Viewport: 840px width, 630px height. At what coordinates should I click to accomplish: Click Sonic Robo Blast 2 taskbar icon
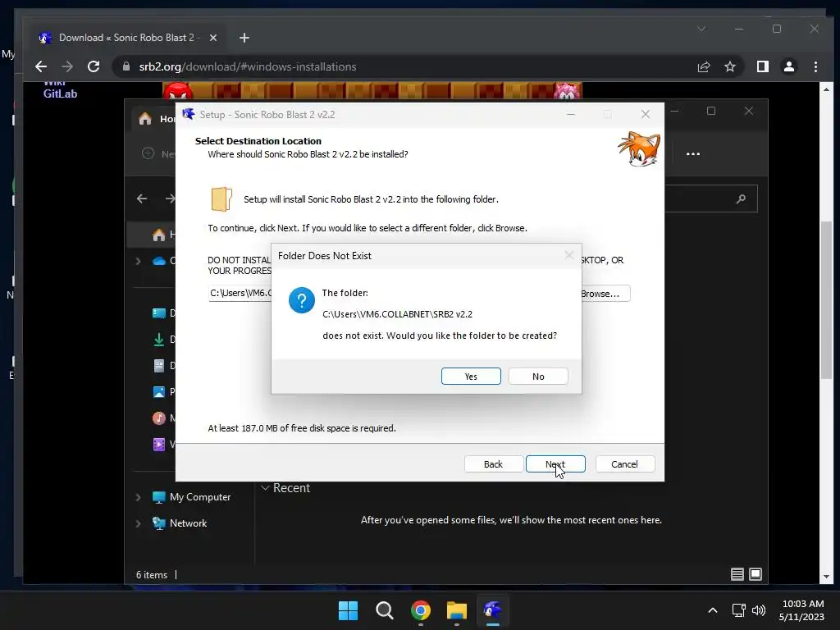click(x=492, y=610)
